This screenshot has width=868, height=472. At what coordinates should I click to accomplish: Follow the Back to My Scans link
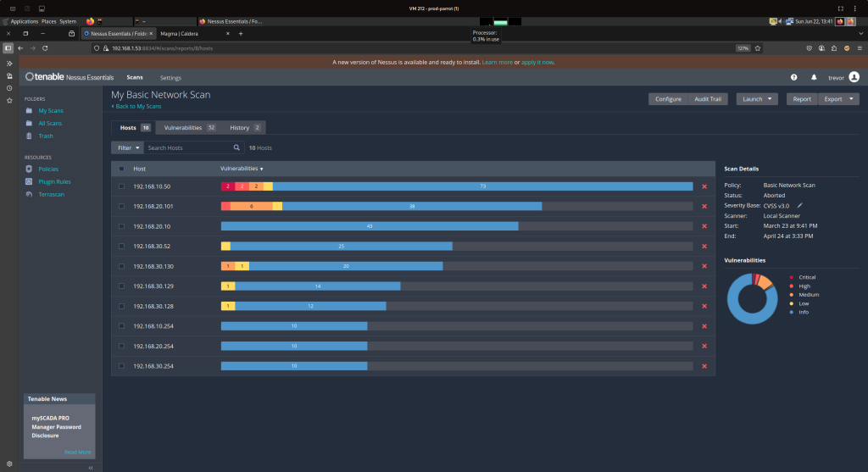(x=136, y=106)
